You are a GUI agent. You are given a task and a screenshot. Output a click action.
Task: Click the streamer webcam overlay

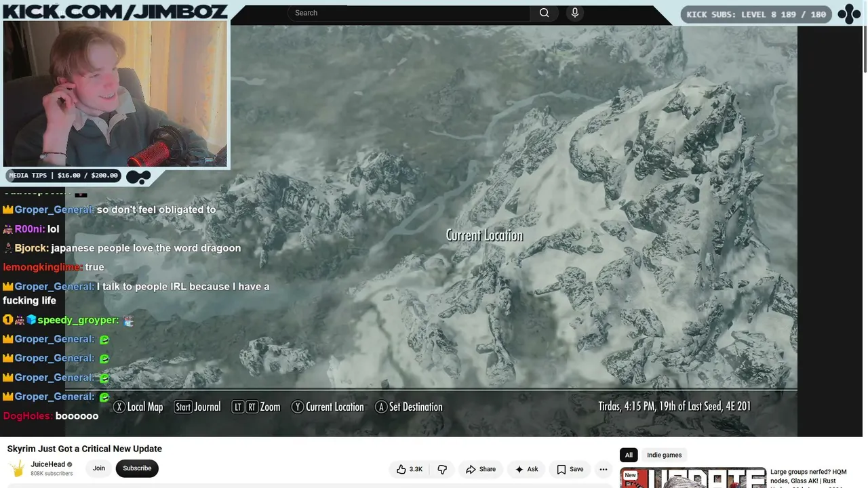[115, 94]
